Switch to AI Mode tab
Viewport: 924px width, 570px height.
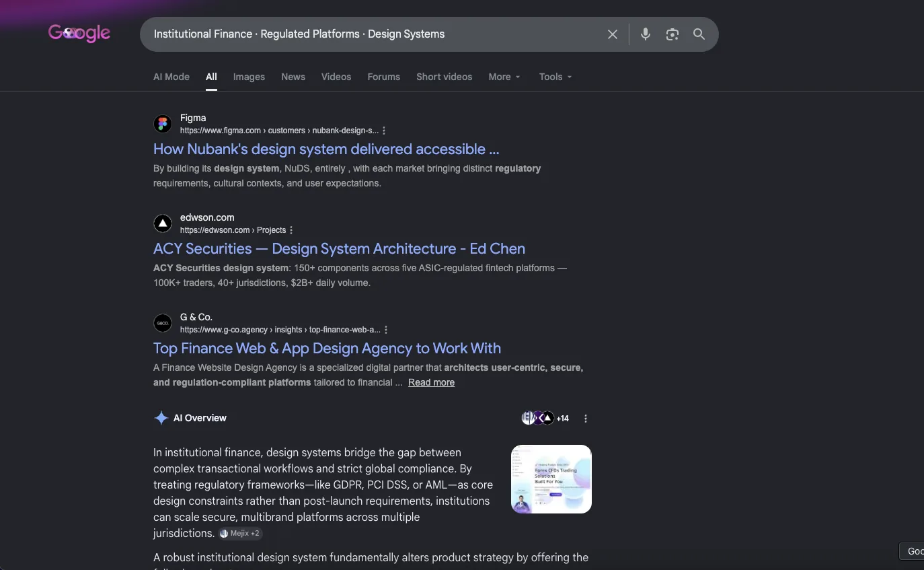[171, 77]
